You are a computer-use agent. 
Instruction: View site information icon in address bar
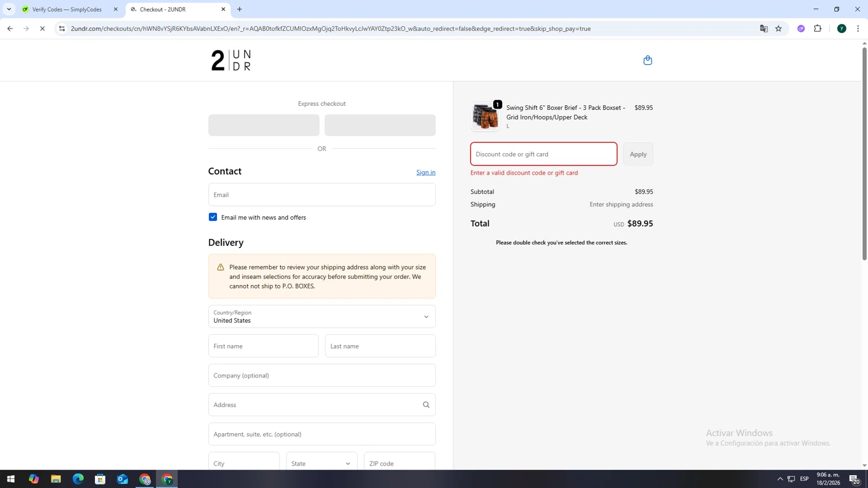tap(62, 28)
